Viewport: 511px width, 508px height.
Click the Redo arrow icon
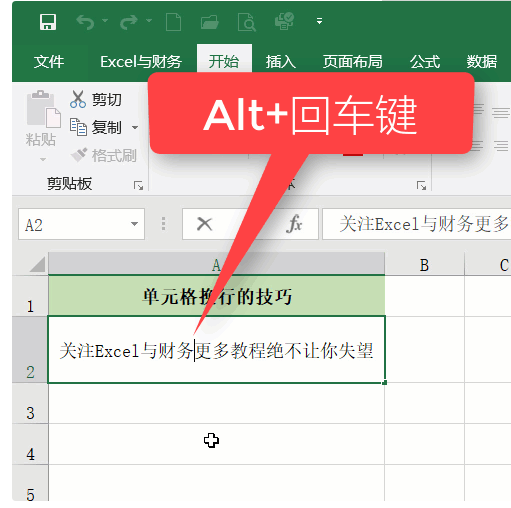coord(129,22)
